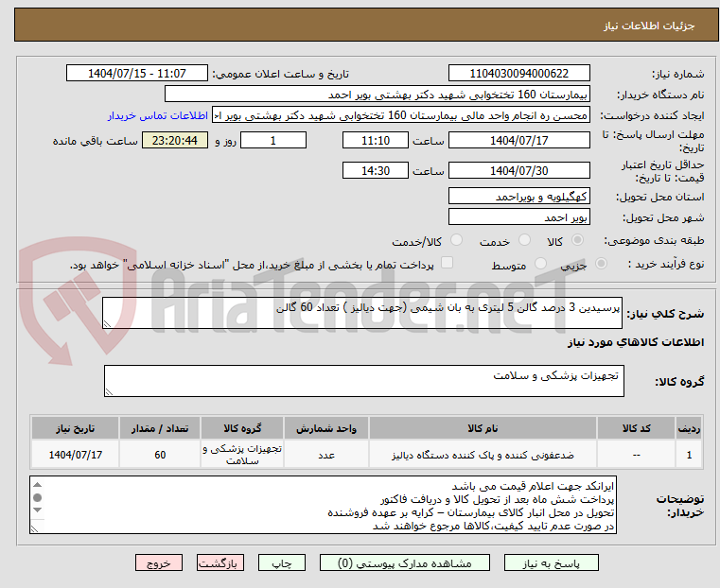The height and width of the screenshot is (588, 720).
Task: Click the استان محل تحویل field
Action: (x=518, y=197)
